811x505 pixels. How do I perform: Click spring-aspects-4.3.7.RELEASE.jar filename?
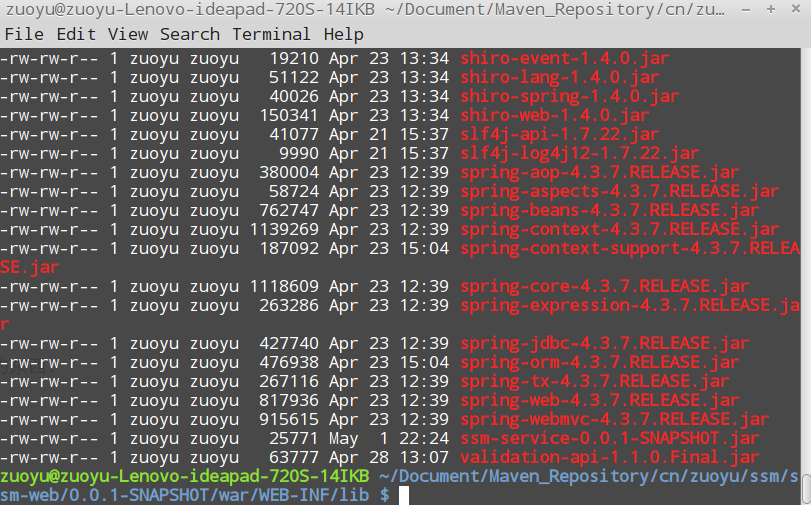click(x=619, y=191)
